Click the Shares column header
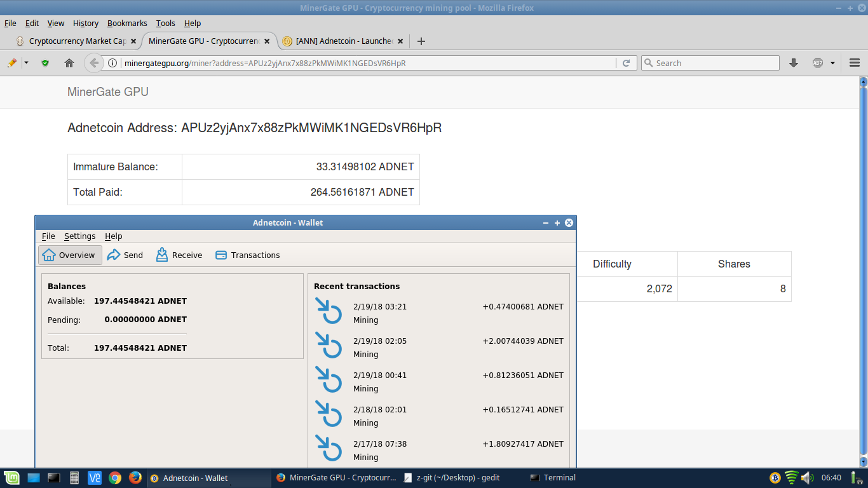The width and height of the screenshot is (868, 488). [734, 264]
